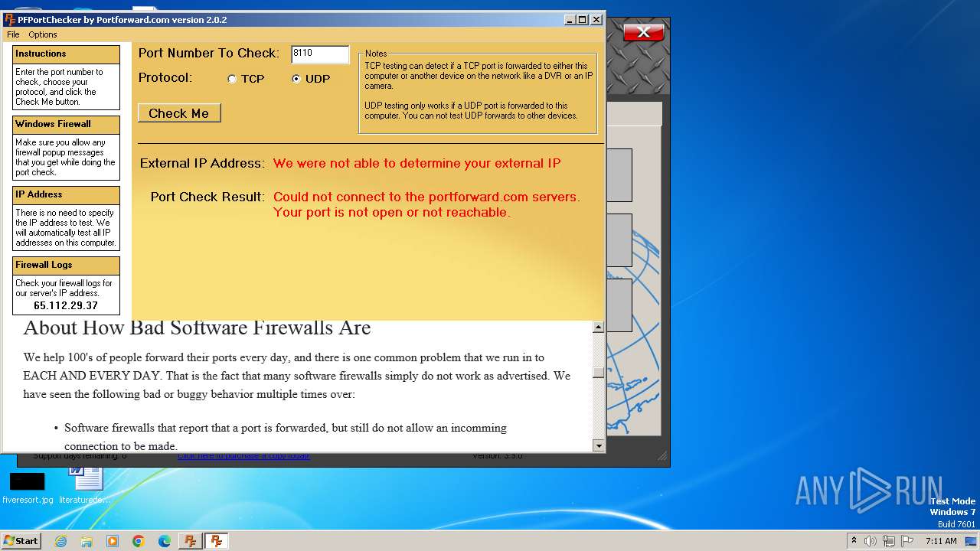Click the PFPortChecker title bar icon

click(x=10, y=20)
